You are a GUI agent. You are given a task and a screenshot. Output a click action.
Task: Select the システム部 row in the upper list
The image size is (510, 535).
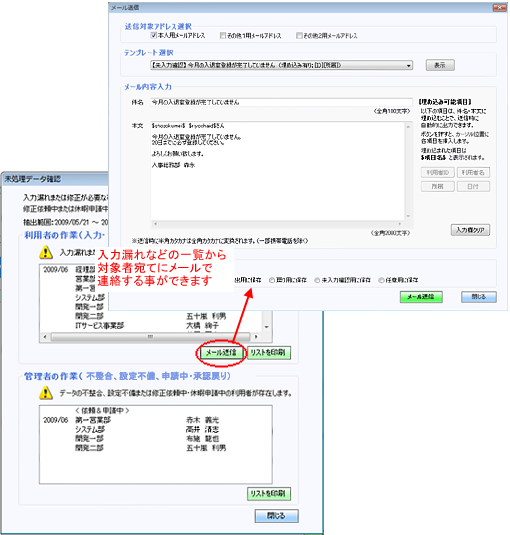point(90,298)
